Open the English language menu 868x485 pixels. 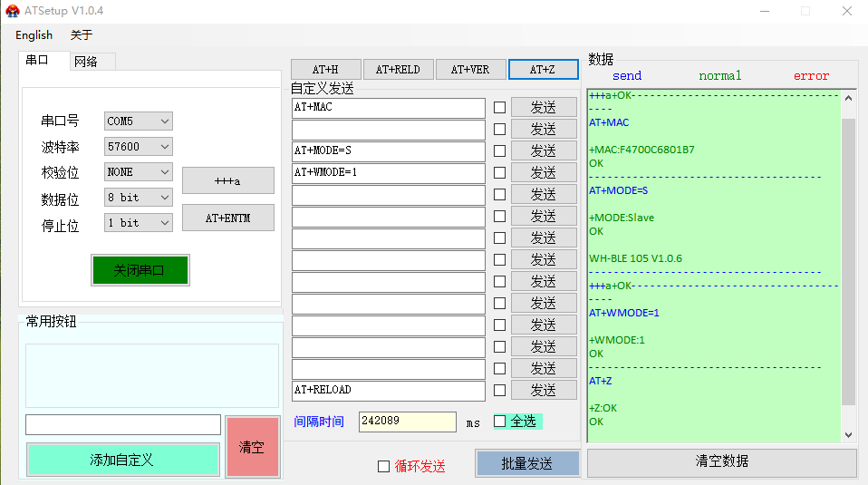tap(34, 35)
